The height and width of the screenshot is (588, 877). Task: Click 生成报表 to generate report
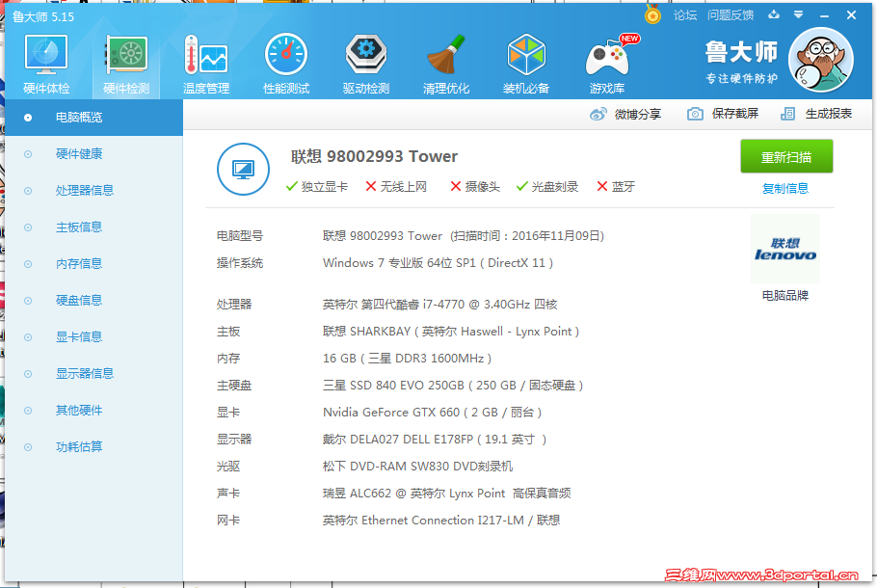point(829,114)
